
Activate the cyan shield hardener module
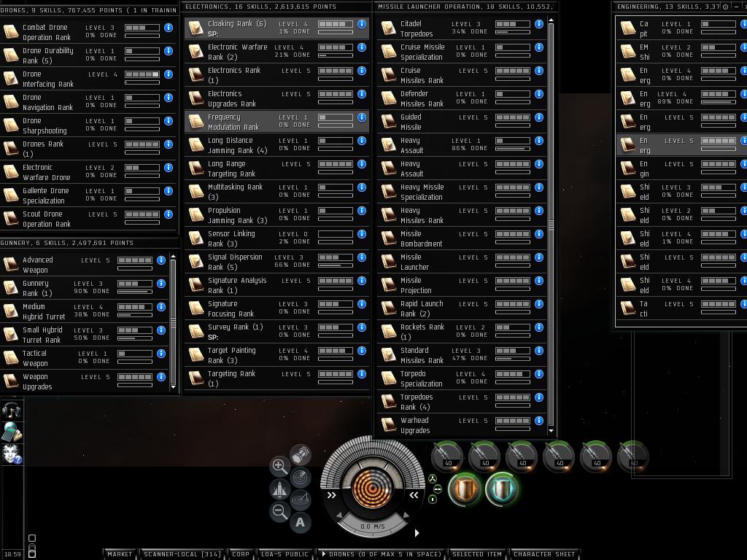click(x=502, y=489)
